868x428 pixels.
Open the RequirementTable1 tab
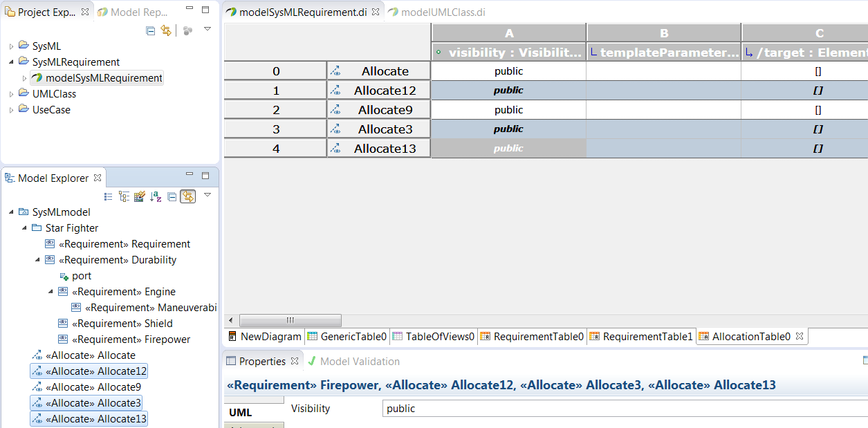click(x=641, y=337)
